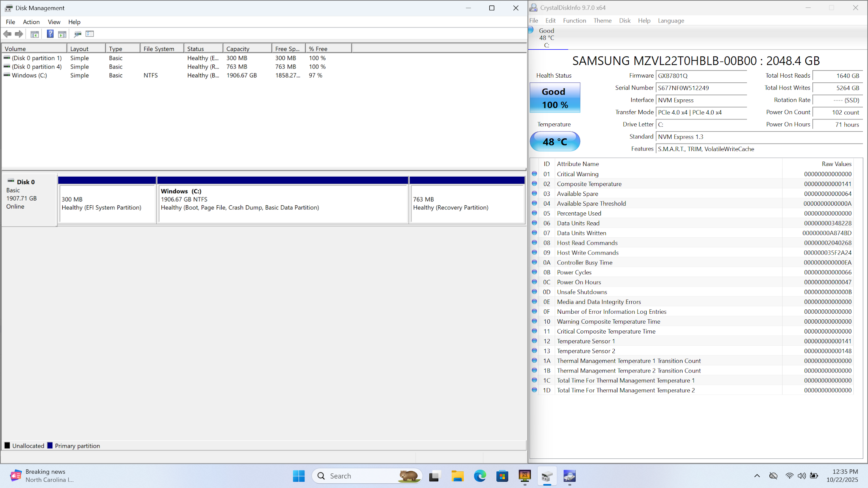This screenshot has width=868, height=488.
Task: Click the Good 100 % health status button
Action: pyautogui.click(x=555, y=98)
